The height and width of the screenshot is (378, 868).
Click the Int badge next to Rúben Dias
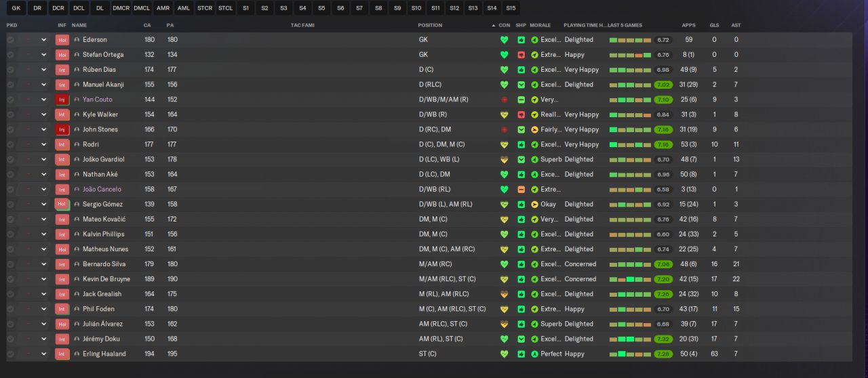pyautogui.click(x=62, y=70)
